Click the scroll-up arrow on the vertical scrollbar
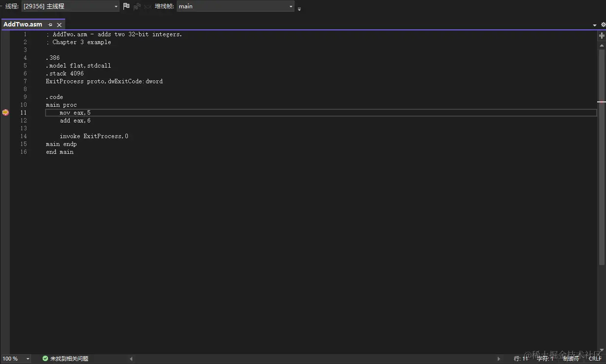 click(601, 45)
